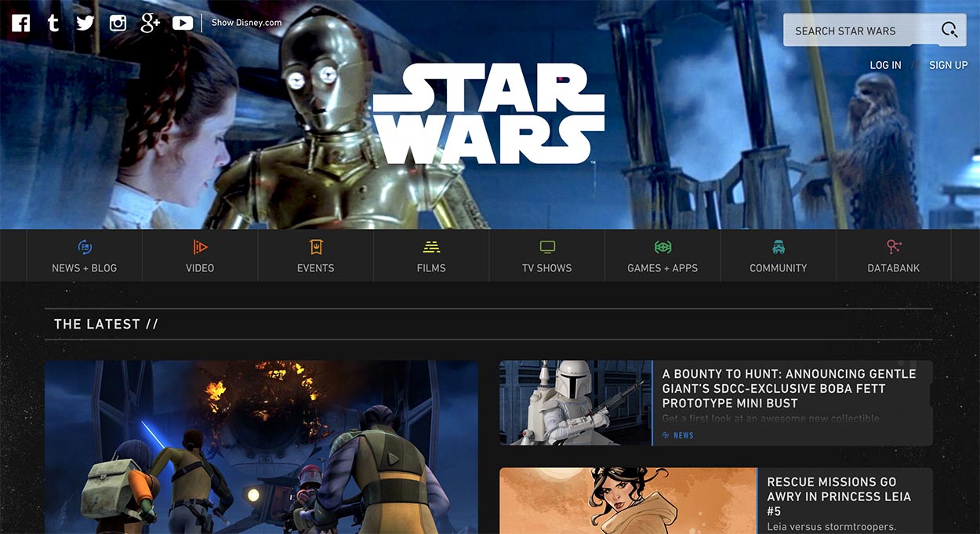Viewport: 980px width, 534px height.
Task: Open the YouTube play icon
Action: [183, 23]
